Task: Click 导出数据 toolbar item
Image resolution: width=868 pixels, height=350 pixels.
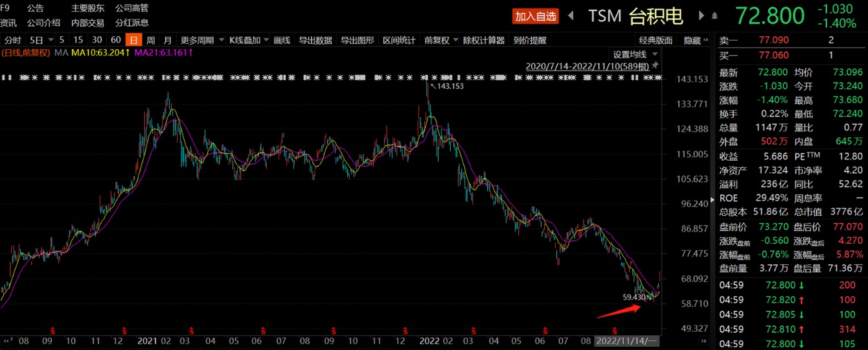Action: [x=315, y=40]
